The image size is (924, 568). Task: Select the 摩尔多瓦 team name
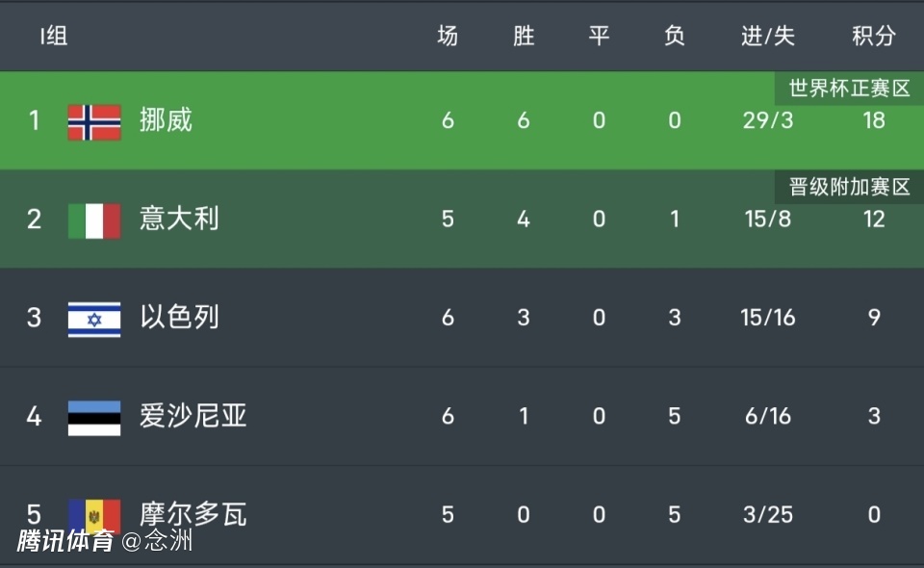coord(192,514)
